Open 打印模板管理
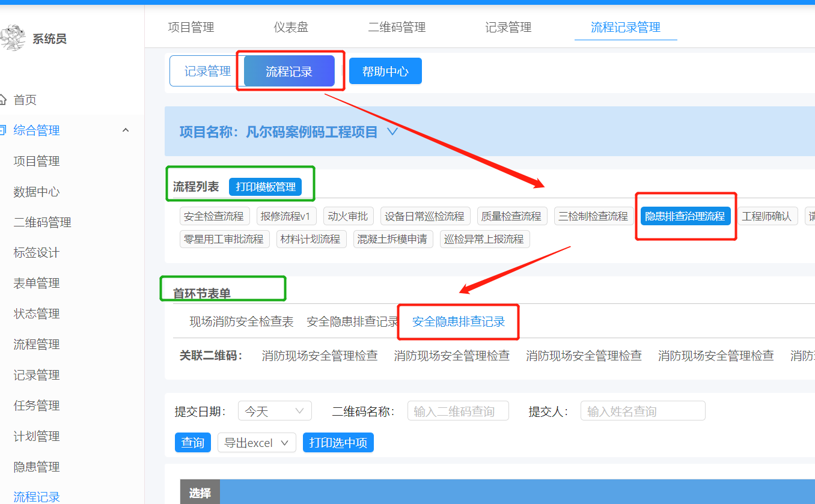The height and width of the screenshot is (504, 815). point(266,187)
